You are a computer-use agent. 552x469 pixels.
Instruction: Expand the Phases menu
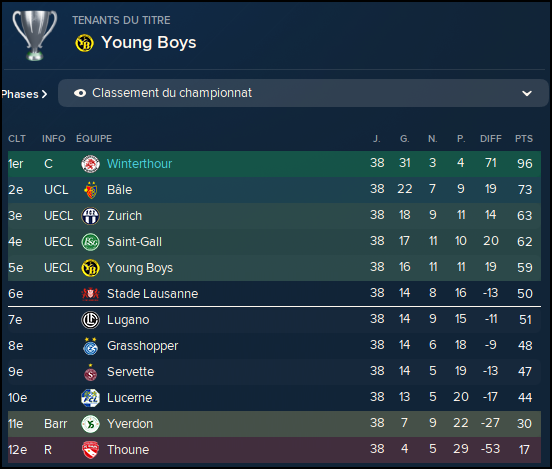click(x=24, y=94)
